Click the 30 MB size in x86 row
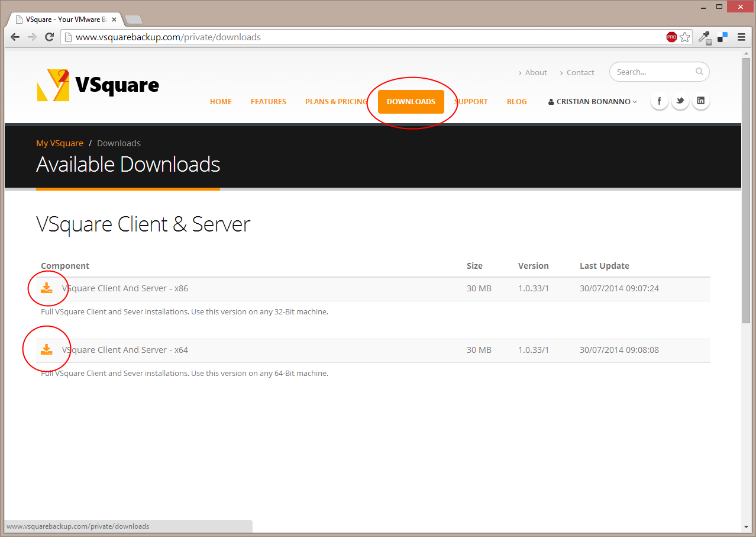This screenshot has width=756, height=537. (479, 288)
